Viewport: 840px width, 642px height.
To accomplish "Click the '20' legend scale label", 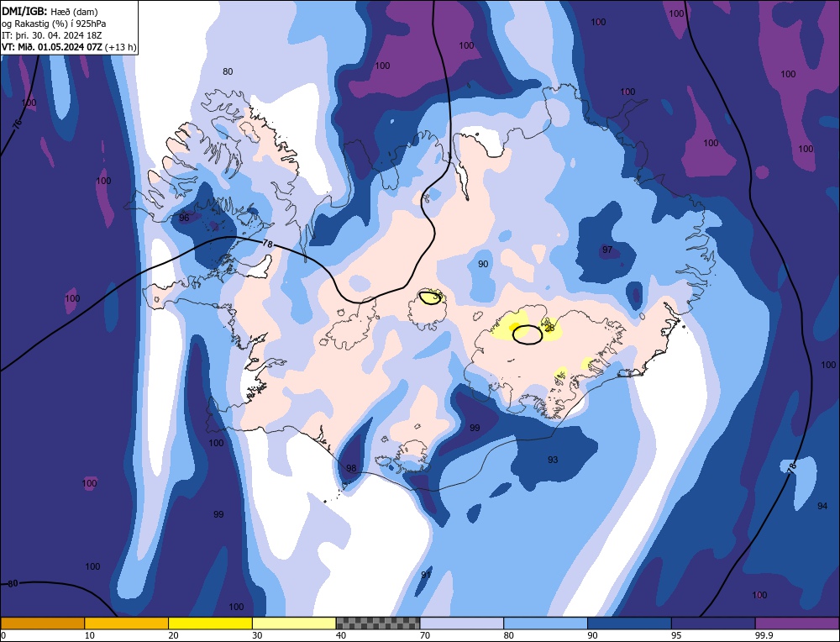I will 174,635.
